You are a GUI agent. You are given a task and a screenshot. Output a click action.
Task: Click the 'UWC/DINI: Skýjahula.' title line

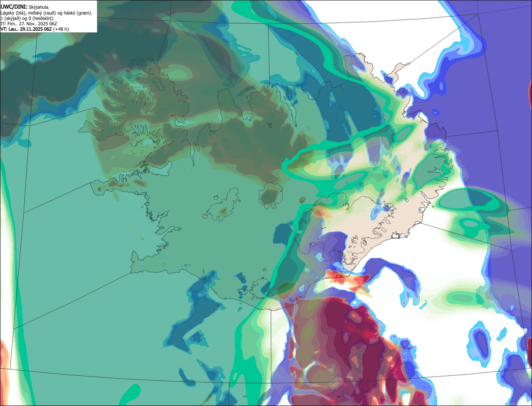click(x=25, y=7)
